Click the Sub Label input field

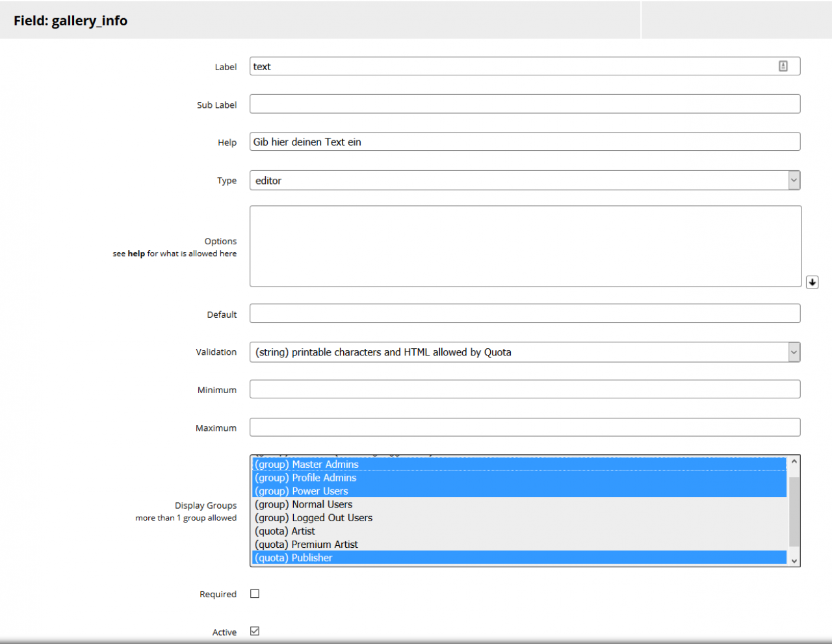pyautogui.click(x=525, y=104)
